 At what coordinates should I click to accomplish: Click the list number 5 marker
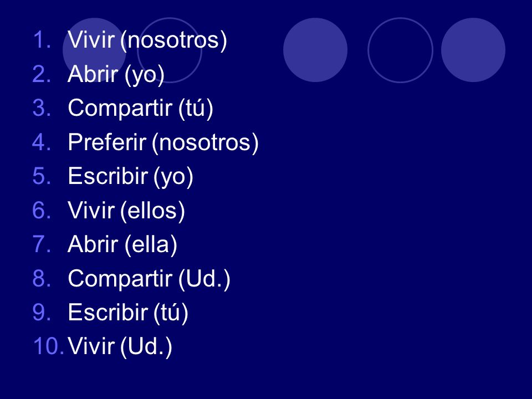click(42, 176)
